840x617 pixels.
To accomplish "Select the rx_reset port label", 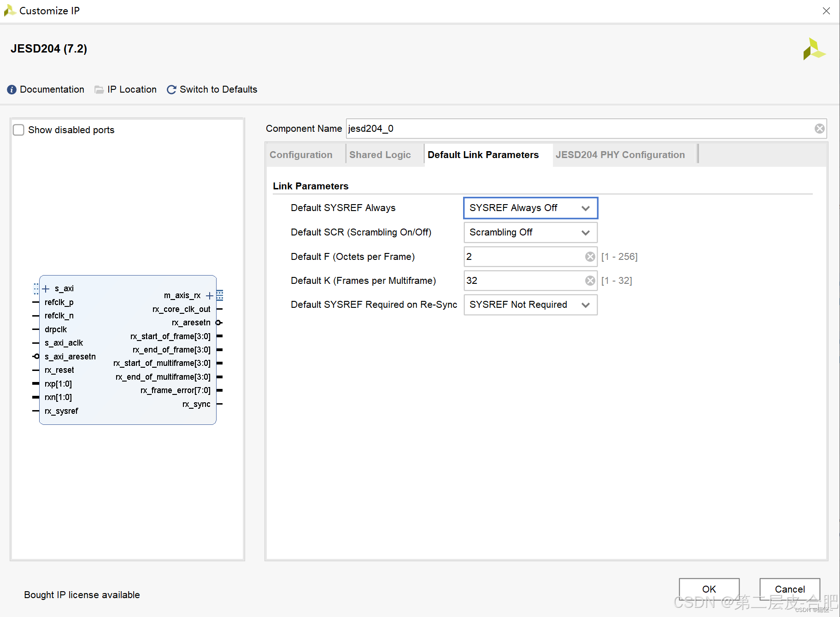I will pyautogui.click(x=59, y=370).
